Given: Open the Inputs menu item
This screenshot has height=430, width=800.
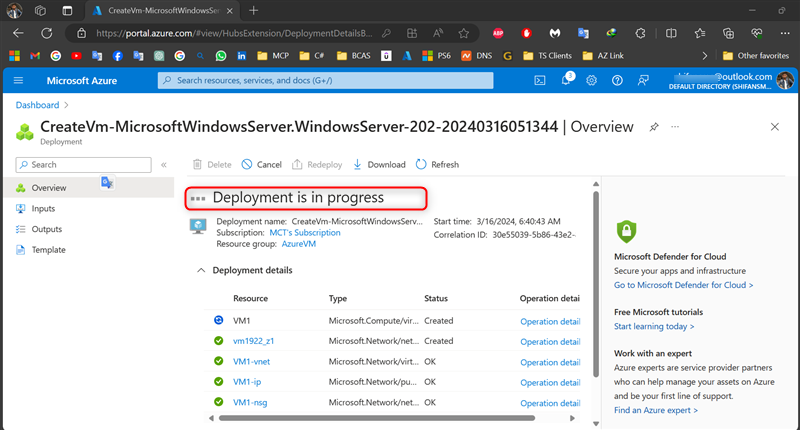Looking at the screenshot, I should point(42,208).
